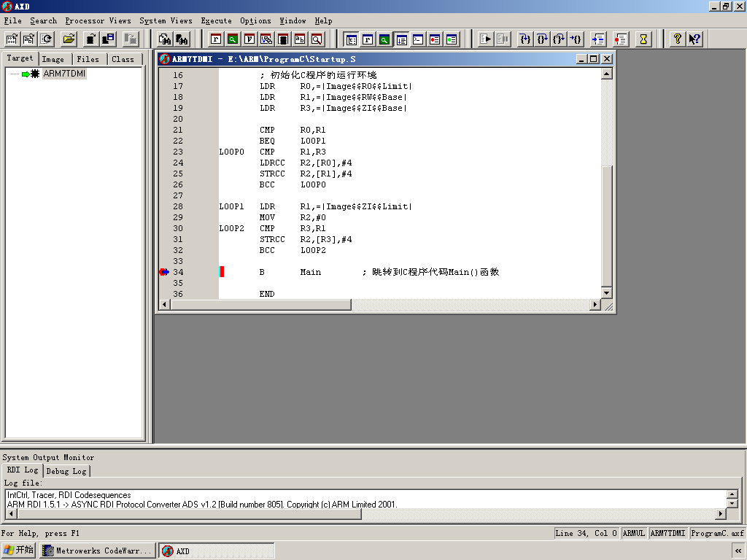This screenshot has width=747, height=560.
Task: Switch to the Files tab
Action: (x=88, y=59)
